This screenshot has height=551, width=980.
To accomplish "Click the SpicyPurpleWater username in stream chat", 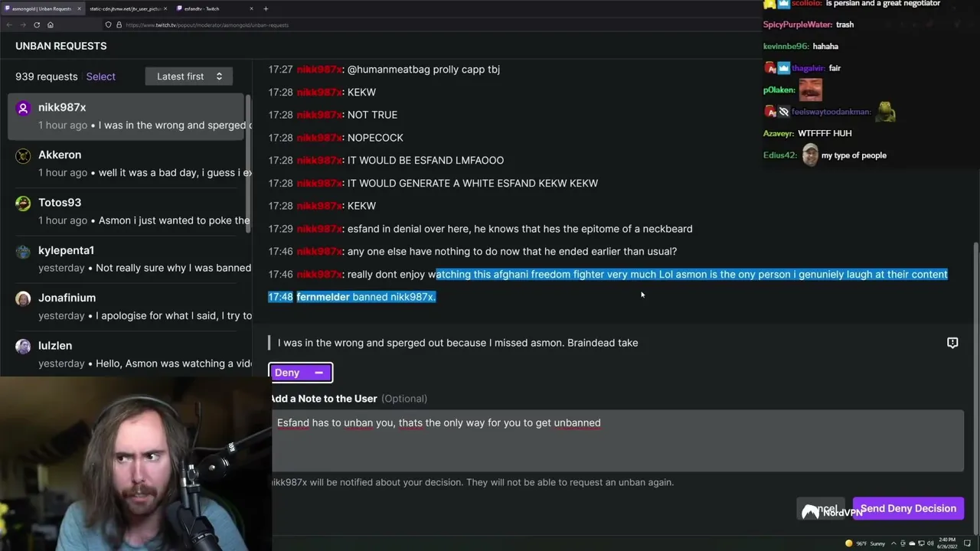I will point(797,24).
